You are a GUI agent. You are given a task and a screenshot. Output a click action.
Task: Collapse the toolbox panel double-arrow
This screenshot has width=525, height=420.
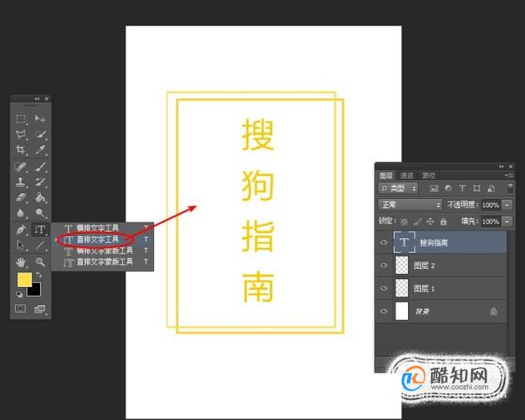coord(37,98)
